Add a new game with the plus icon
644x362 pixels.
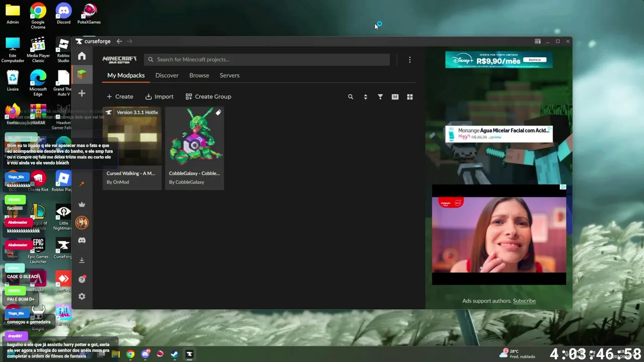pyautogui.click(x=82, y=93)
